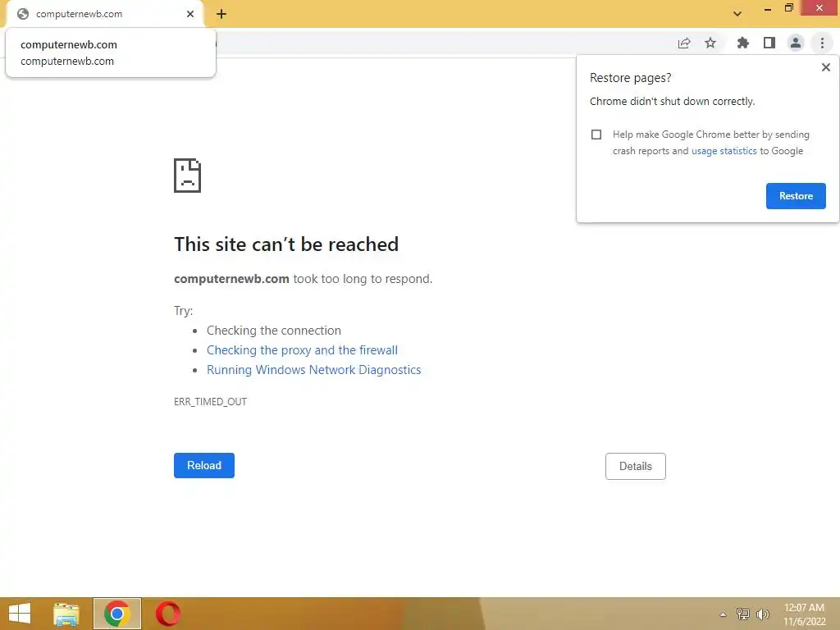The width and height of the screenshot is (840, 630).
Task: Click the "This site can't be reached" heading
Action: (x=286, y=244)
